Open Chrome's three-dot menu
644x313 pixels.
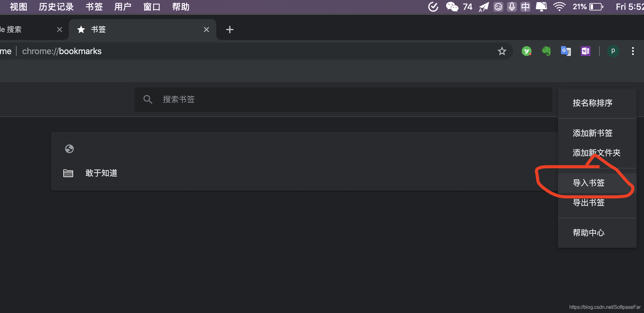pyautogui.click(x=633, y=51)
